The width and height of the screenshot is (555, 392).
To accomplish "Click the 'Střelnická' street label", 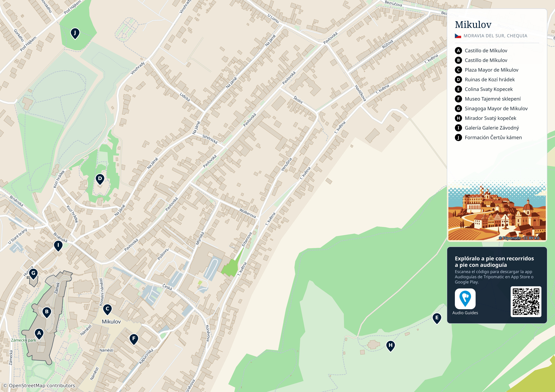I will click(210, 139).
